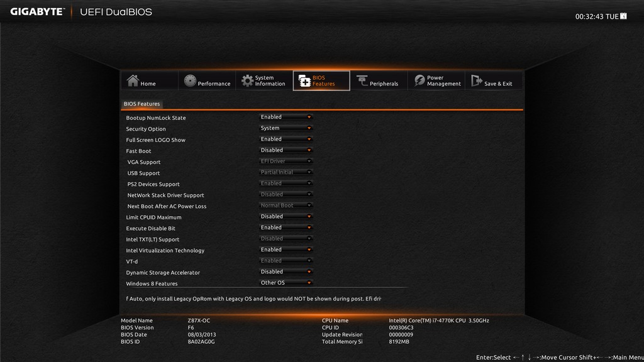Click the BIOS date 08/03/2013 value
Image resolution: width=644 pixels, height=362 pixels.
pyautogui.click(x=202, y=334)
